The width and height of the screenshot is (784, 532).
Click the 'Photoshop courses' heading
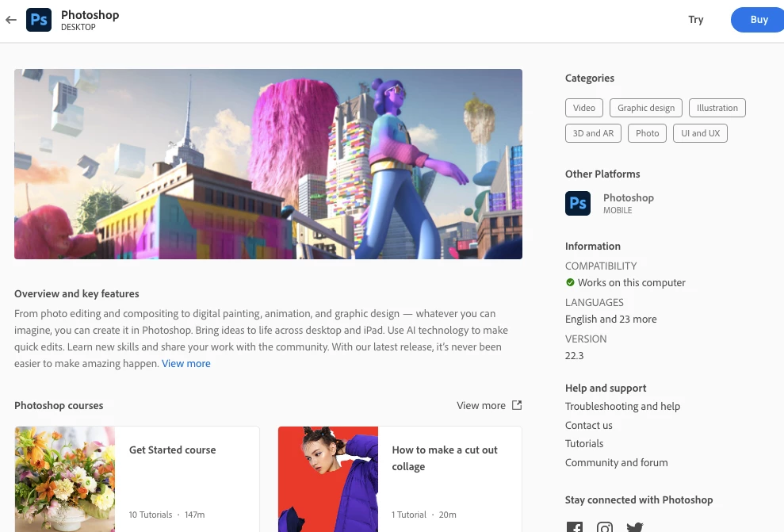(59, 405)
